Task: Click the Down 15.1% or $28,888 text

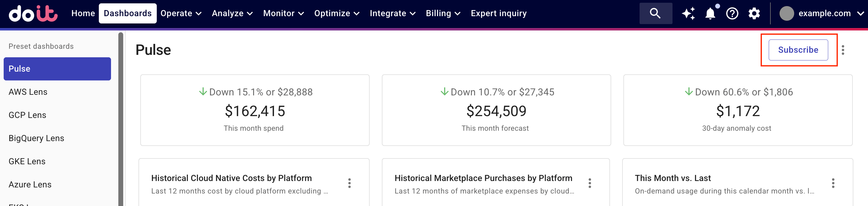Action: coord(260,92)
